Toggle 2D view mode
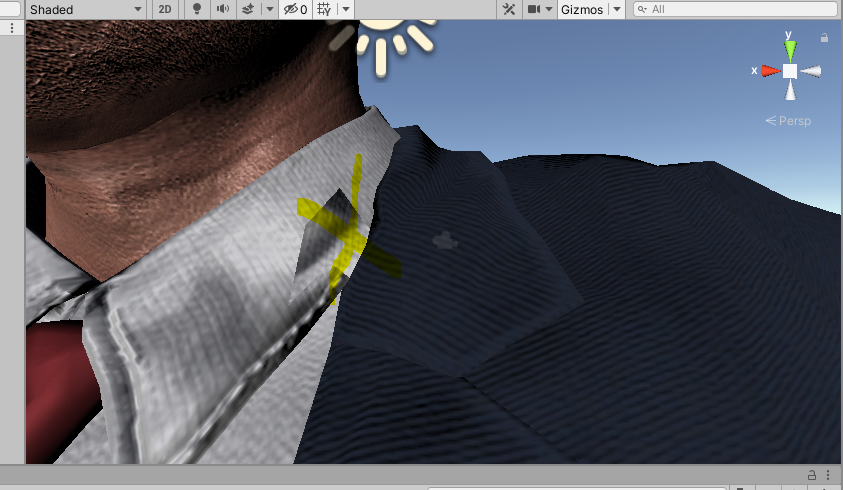 pyautogui.click(x=165, y=9)
